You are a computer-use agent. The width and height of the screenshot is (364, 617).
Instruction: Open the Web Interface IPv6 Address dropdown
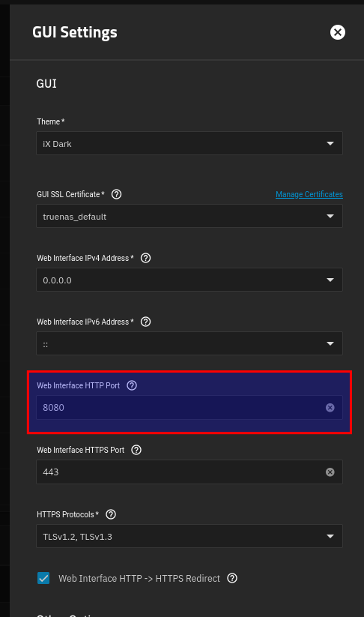tap(189, 343)
